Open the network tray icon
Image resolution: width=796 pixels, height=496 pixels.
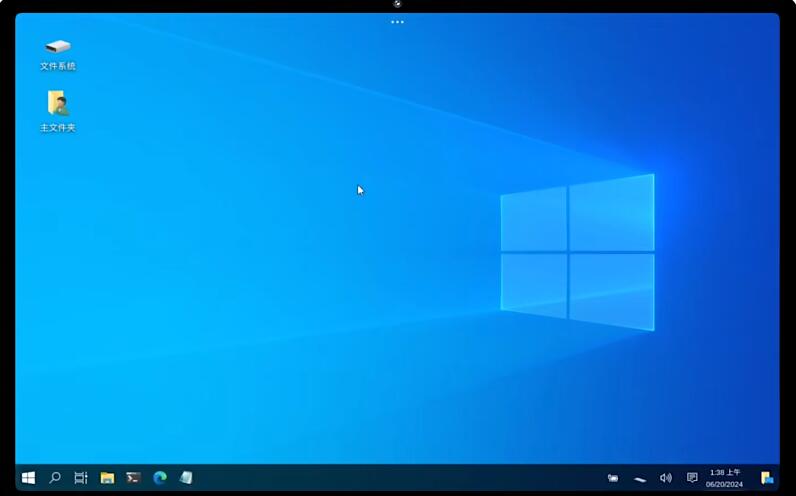[640, 479]
